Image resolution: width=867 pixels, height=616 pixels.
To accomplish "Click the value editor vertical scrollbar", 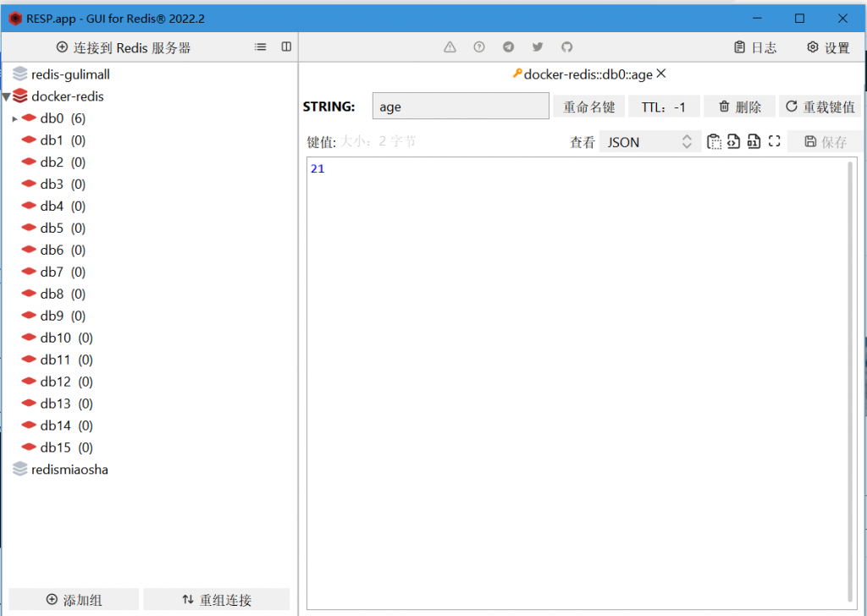I will click(851, 381).
